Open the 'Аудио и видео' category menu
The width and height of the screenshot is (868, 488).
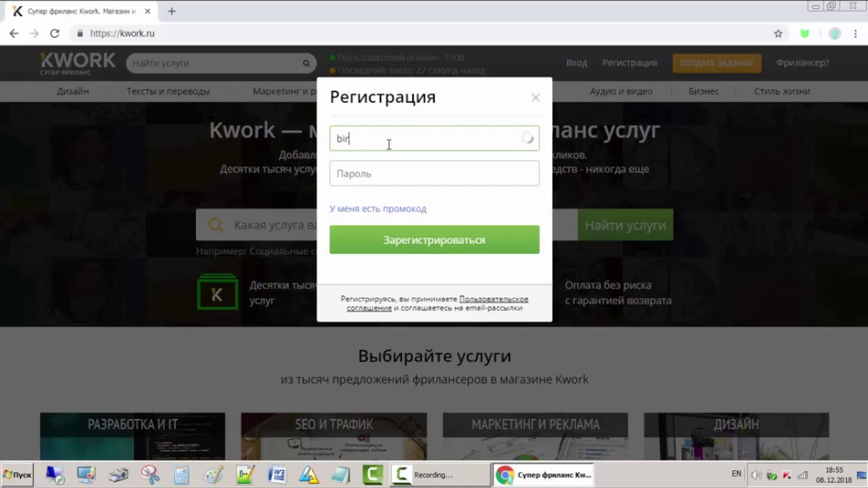pyautogui.click(x=621, y=91)
